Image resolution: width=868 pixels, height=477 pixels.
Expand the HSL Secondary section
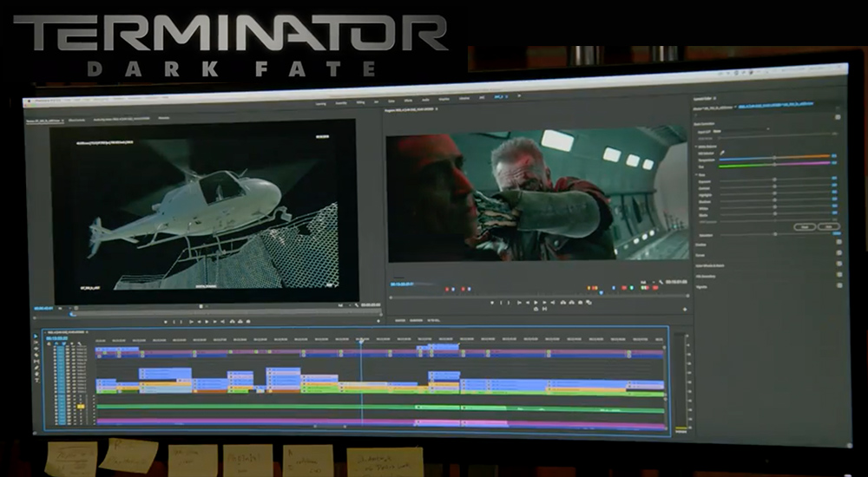706,277
